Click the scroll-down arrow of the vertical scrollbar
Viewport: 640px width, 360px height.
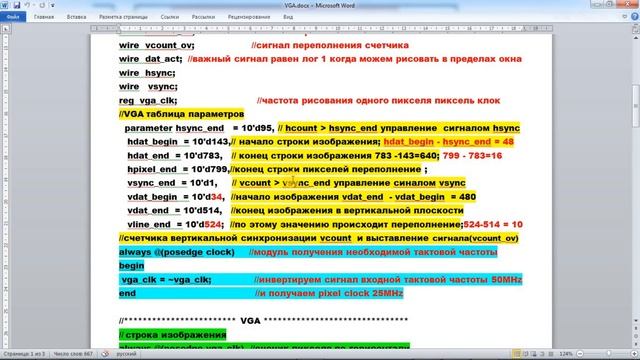[x=636, y=321]
